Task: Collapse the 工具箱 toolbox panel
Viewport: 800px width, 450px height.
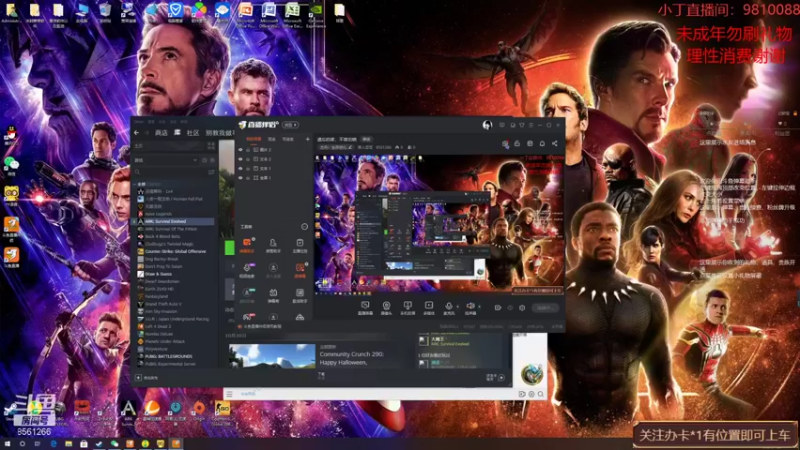Action: [x=305, y=227]
